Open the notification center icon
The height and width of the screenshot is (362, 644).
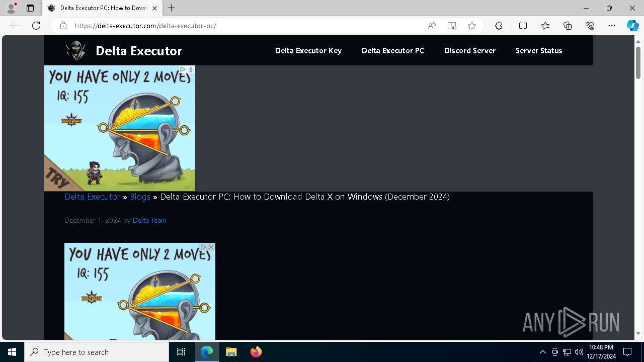(x=627, y=352)
